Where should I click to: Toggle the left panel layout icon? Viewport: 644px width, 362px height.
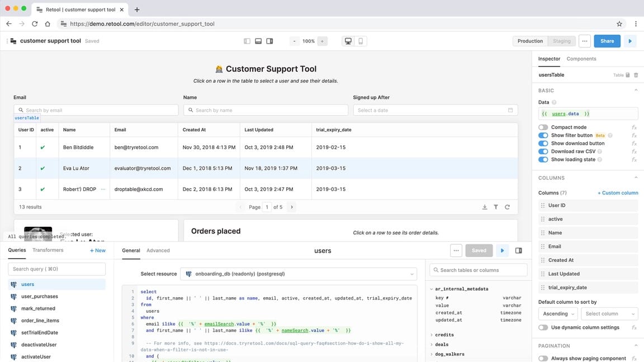pyautogui.click(x=247, y=41)
